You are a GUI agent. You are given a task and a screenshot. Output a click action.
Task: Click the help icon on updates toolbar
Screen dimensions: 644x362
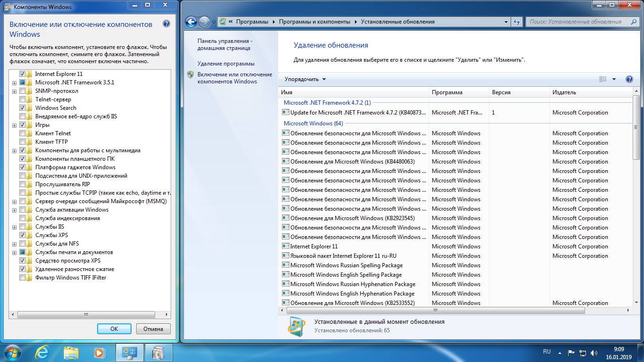[629, 79]
